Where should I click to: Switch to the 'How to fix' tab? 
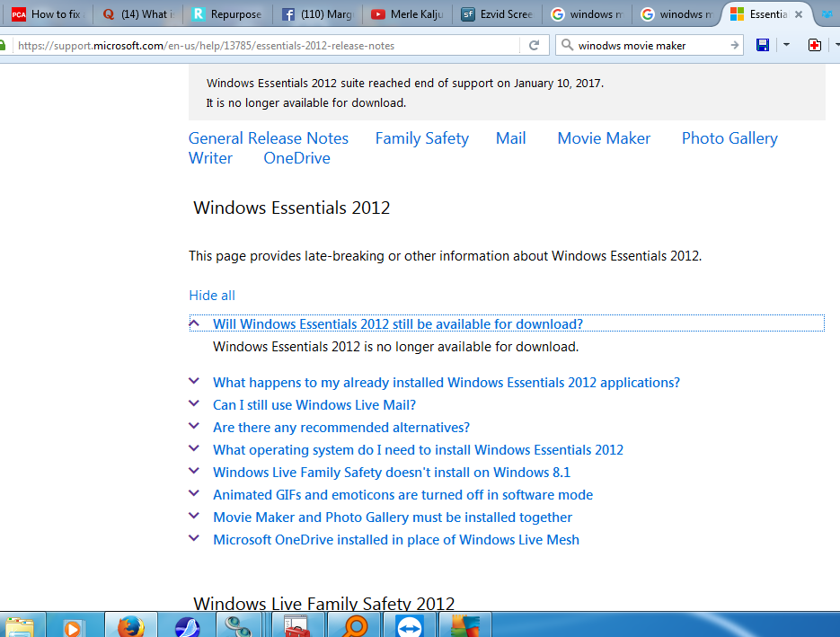47,14
